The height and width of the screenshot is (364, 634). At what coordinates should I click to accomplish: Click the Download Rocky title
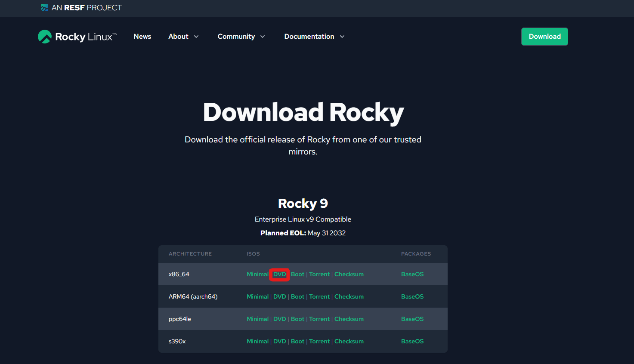303,112
